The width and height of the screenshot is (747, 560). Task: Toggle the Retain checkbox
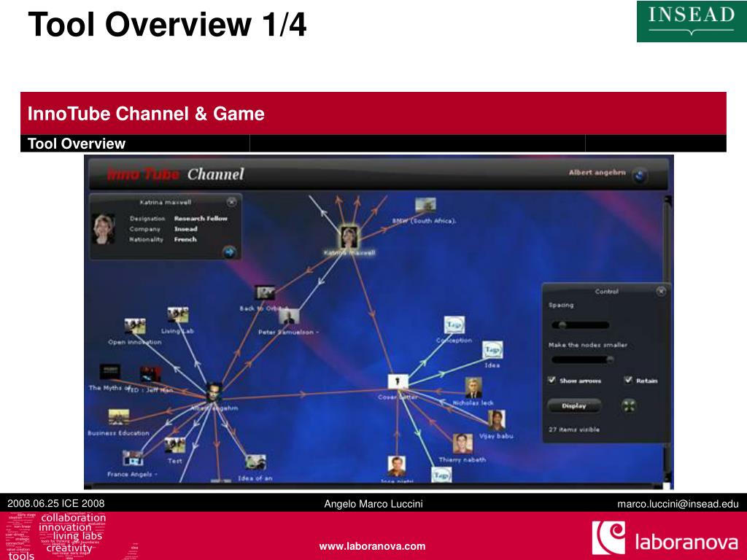point(628,380)
